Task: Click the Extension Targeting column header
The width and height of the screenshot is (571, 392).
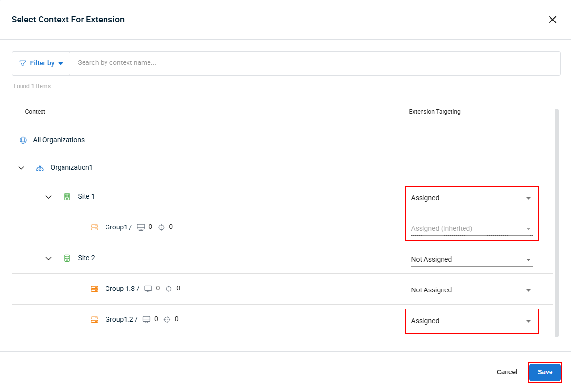Action: (x=434, y=112)
